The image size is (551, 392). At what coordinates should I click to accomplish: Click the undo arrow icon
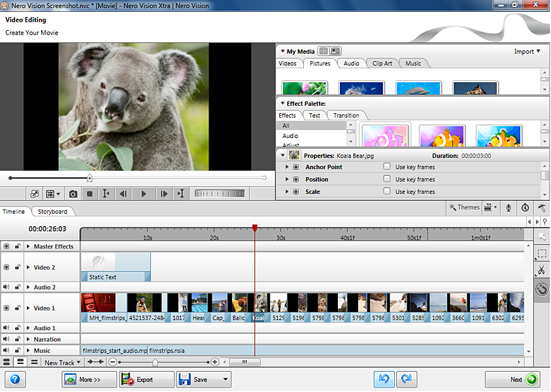point(384,379)
